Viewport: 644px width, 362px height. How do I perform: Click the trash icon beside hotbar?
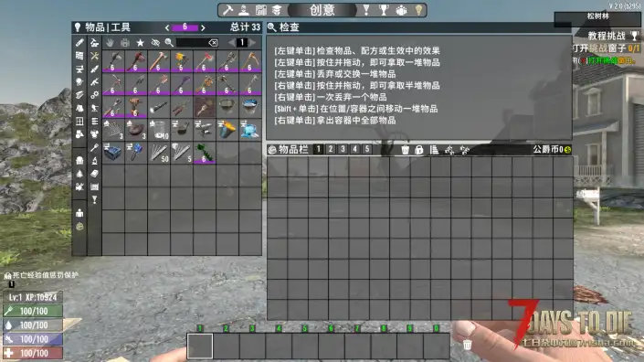[x=467, y=345]
